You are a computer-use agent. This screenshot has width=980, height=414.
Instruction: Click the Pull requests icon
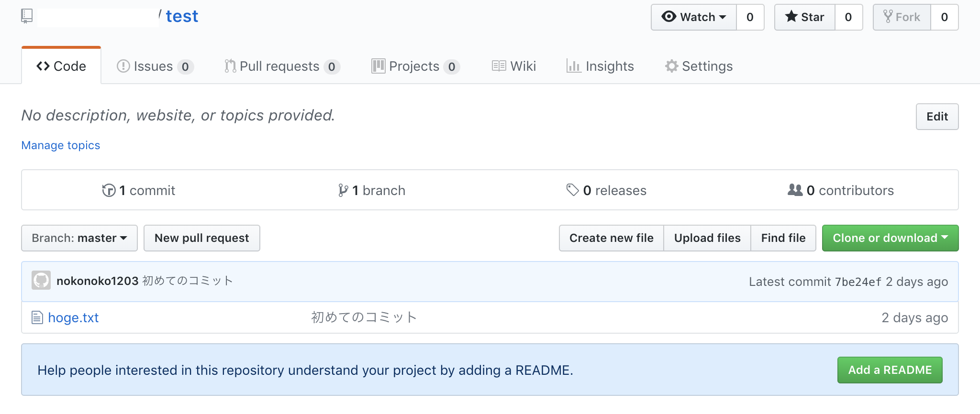point(230,66)
